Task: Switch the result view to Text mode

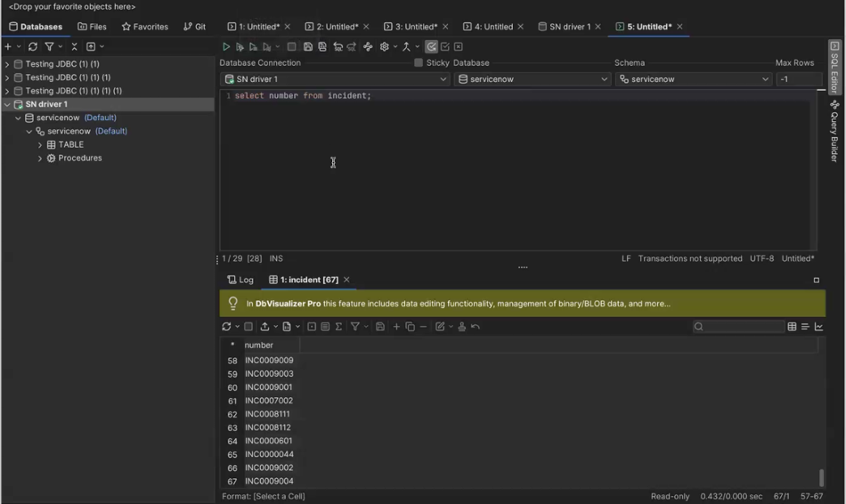Action: (805, 327)
